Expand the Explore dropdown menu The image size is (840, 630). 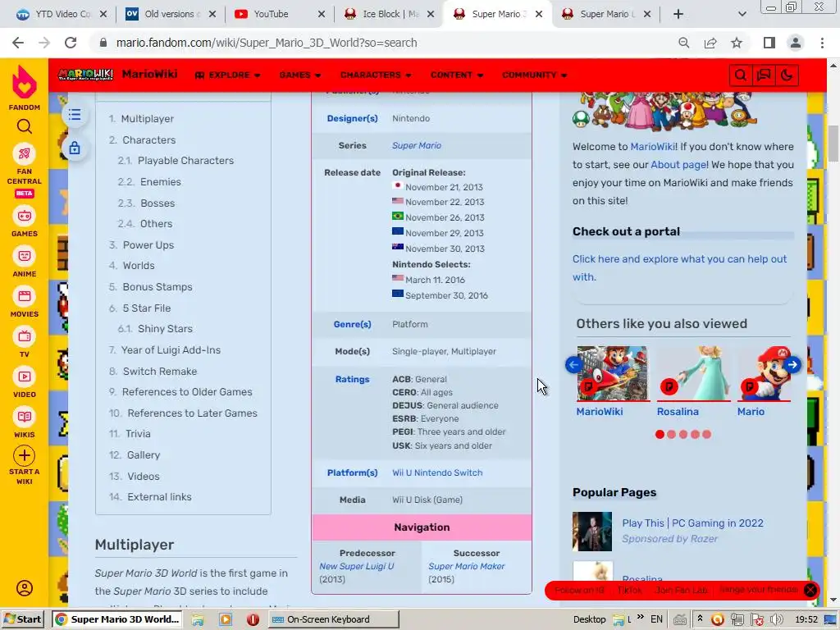click(228, 75)
